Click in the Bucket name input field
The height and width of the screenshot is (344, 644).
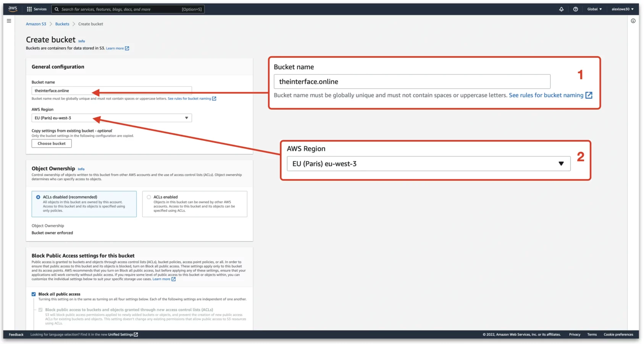click(111, 91)
